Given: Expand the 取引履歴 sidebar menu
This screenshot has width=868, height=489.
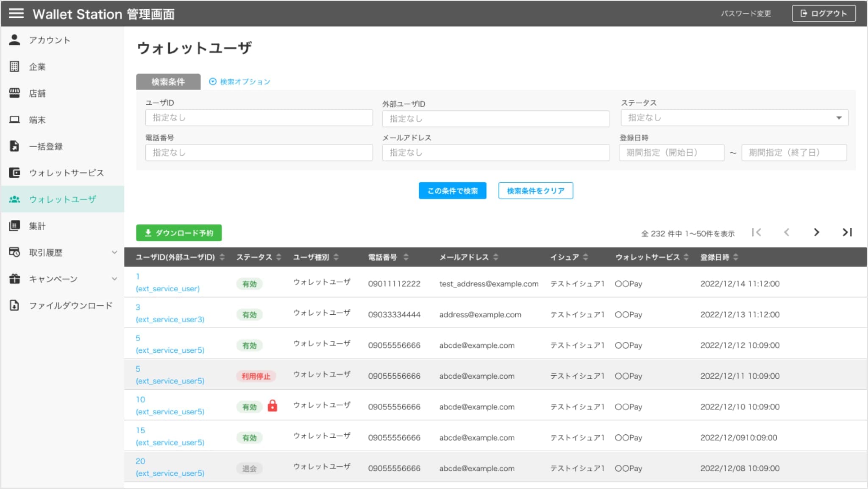Looking at the screenshot, I should [114, 252].
